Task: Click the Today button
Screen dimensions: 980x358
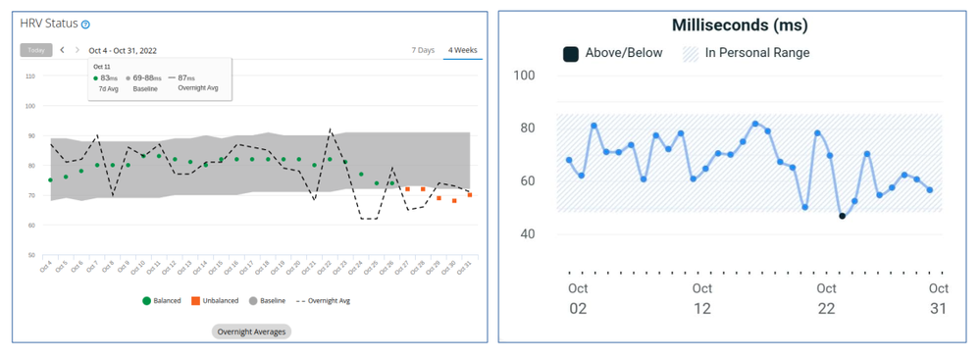Action: click(x=36, y=50)
